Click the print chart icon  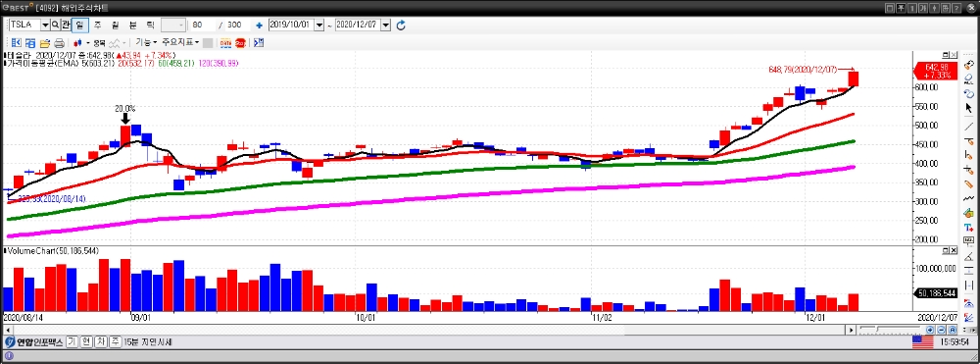pyautogui.click(x=60, y=43)
